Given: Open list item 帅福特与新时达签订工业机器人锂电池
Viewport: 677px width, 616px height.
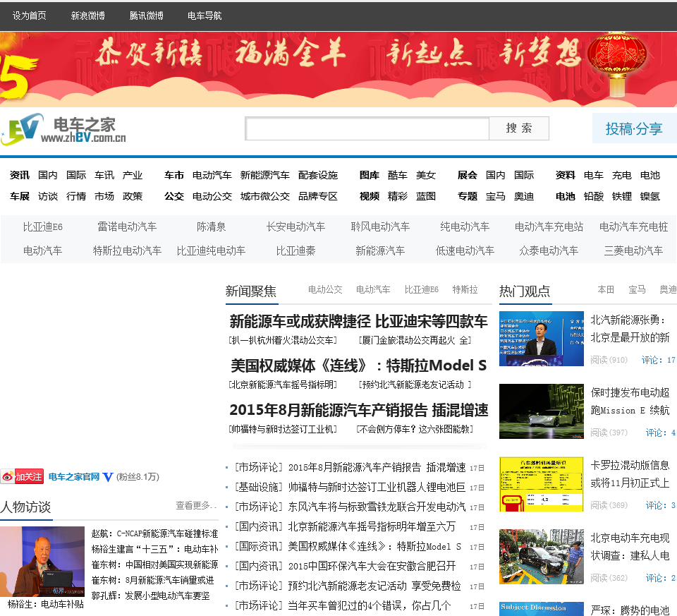Looking at the screenshot, I should tap(377, 488).
